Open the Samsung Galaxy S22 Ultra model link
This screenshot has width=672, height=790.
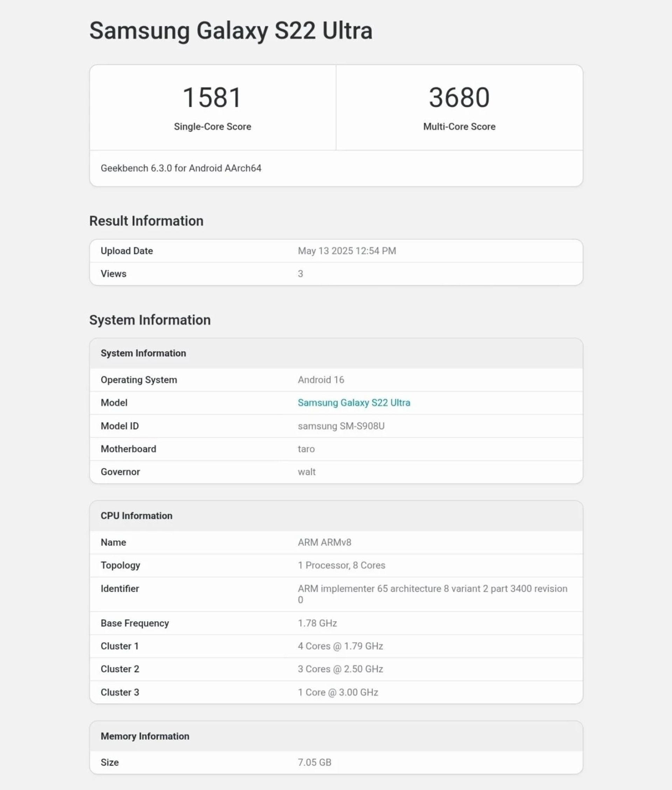point(353,402)
